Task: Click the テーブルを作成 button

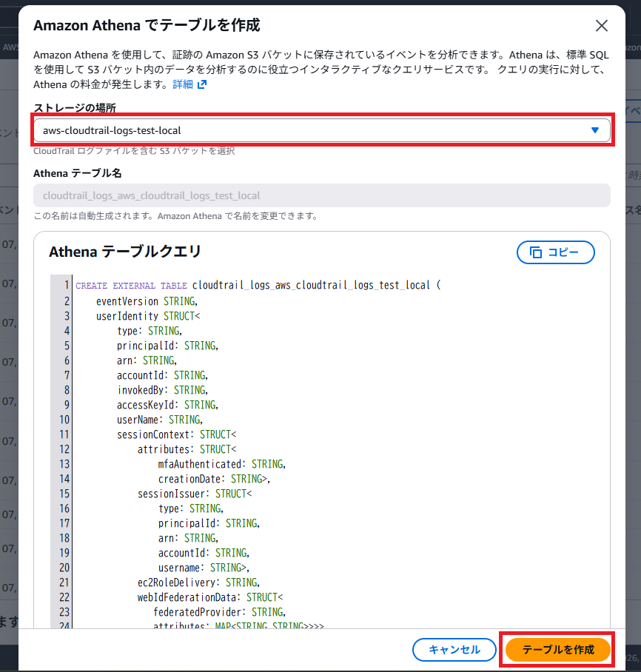Action: point(558,650)
